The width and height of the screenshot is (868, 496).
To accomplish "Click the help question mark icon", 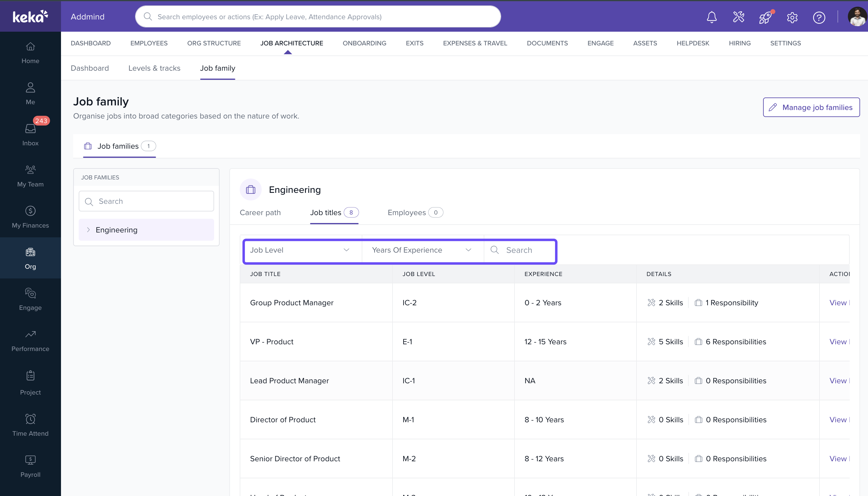I will [x=819, y=17].
